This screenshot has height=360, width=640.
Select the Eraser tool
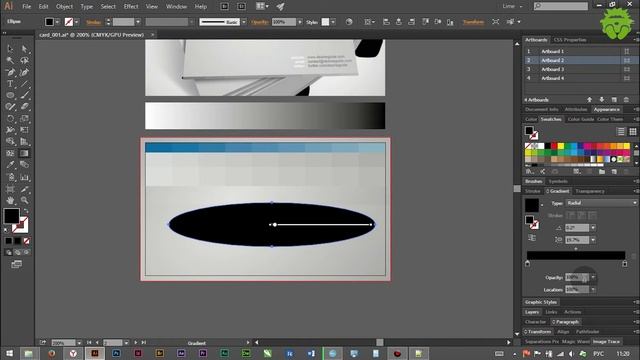click(x=24, y=107)
